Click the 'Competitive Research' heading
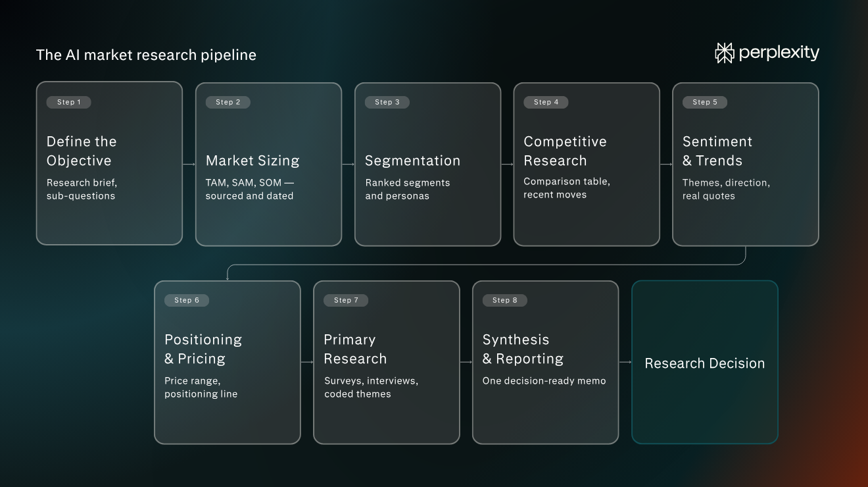 coord(565,151)
